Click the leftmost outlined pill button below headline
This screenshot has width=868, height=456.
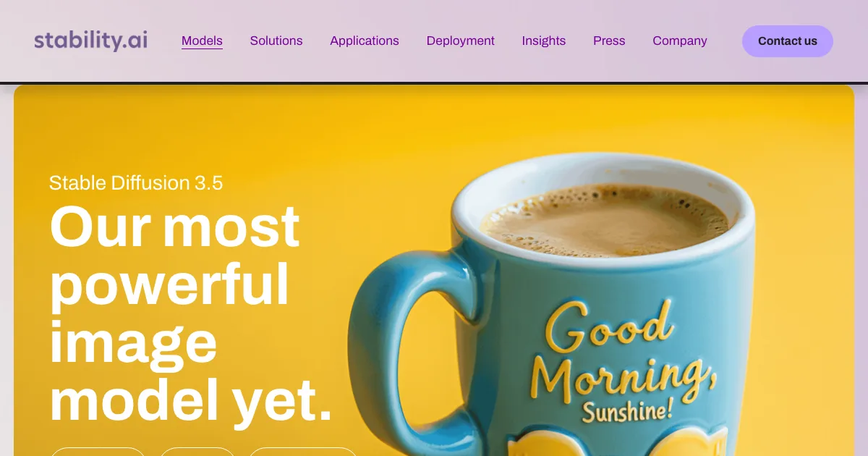click(98, 452)
